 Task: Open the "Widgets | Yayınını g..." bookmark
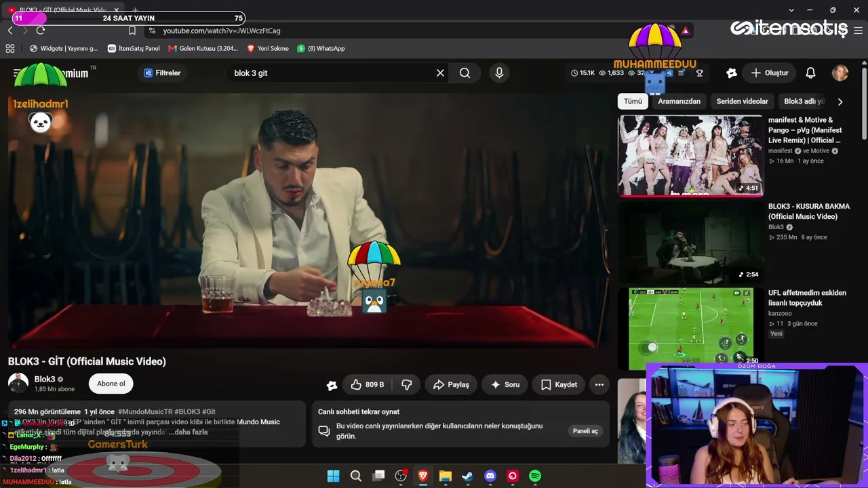tap(63, 49)
